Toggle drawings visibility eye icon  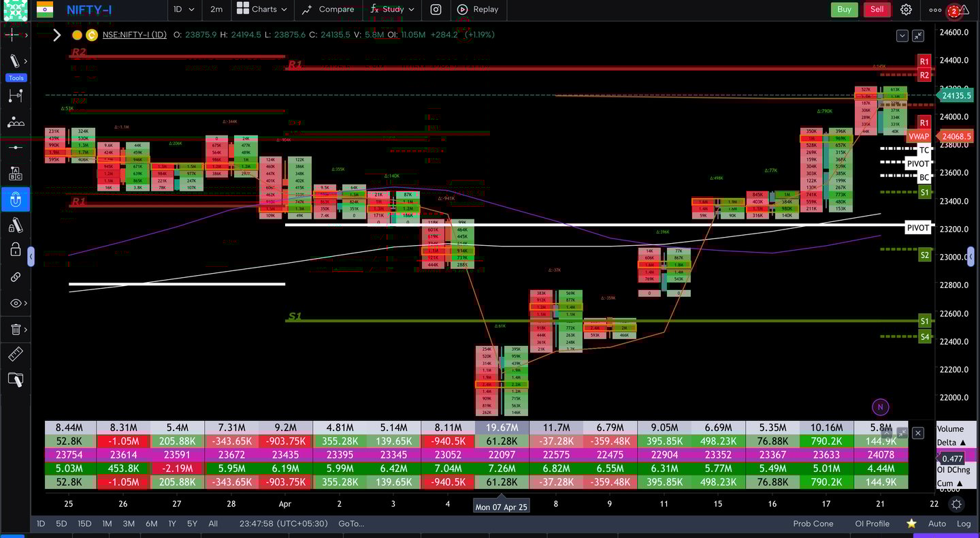coord(15,303)
